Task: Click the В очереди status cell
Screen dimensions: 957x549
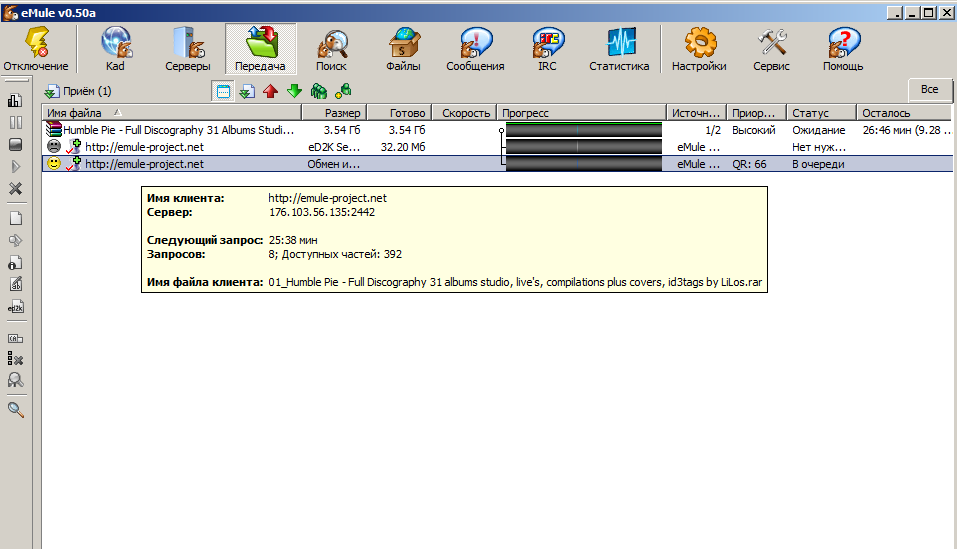Action: click(x=818, y=164)
